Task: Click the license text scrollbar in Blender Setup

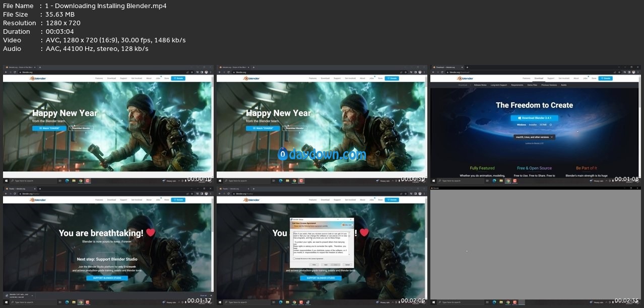Action: (350, 244)
